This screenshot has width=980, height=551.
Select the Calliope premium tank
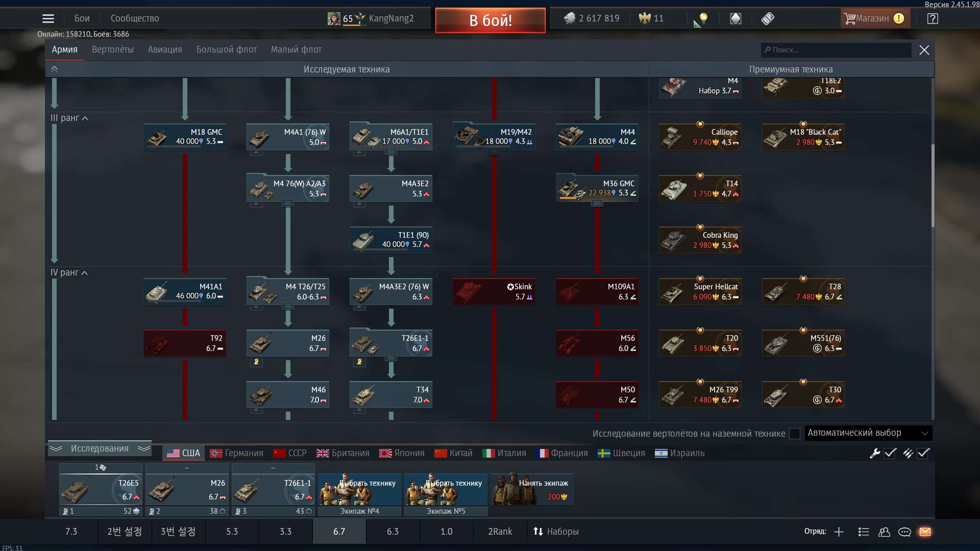click(x=700, y=137)
